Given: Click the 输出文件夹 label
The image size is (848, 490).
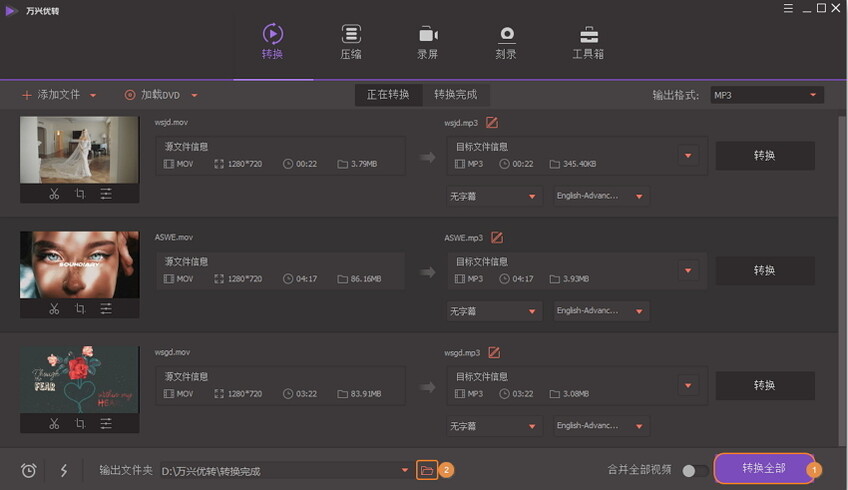Looking at the screenshot, I should pyautogui.click(x=126, y=471).
